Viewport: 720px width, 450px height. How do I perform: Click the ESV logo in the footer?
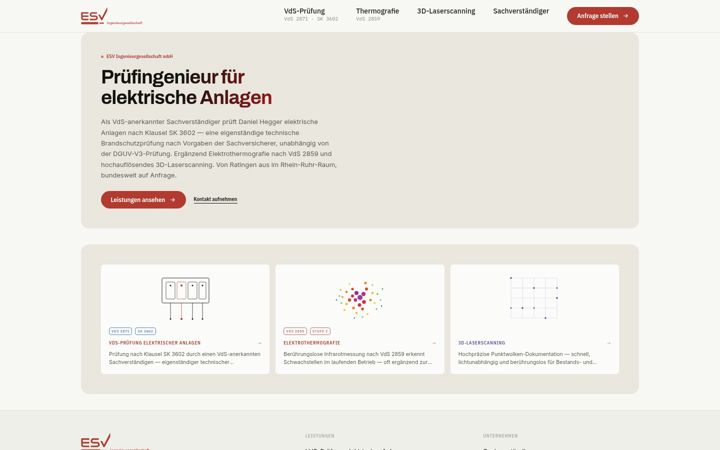[x=115, y=442]
